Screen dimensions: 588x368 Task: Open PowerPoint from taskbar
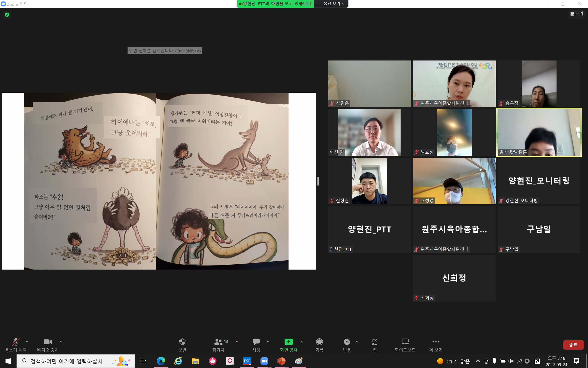pos(282,361)
